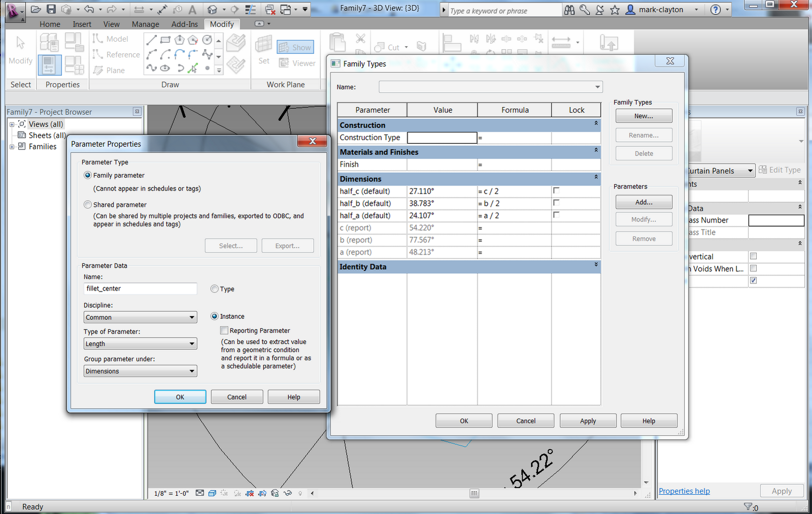
Task: Select the Pick Lines draw tool
Action: point(193,68)
